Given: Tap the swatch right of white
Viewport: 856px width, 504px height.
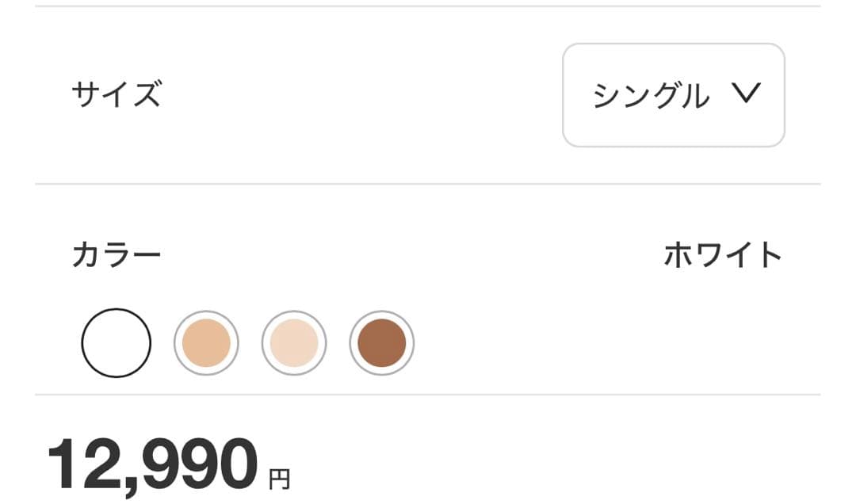Looking at the screenshot, I should [206, 342].
